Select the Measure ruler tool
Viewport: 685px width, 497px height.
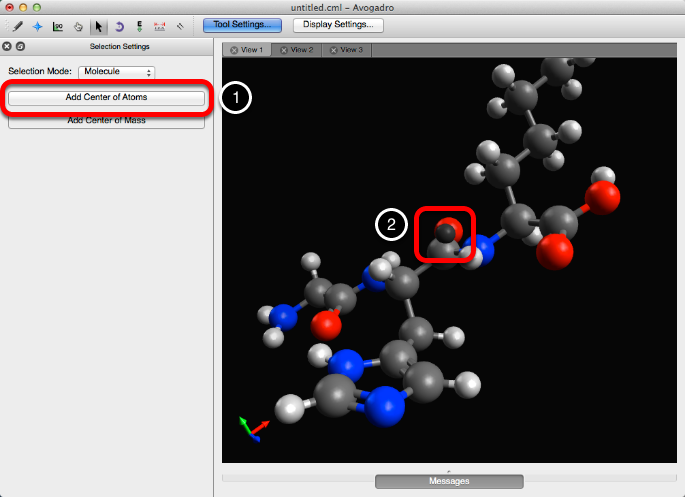point(159,26)
